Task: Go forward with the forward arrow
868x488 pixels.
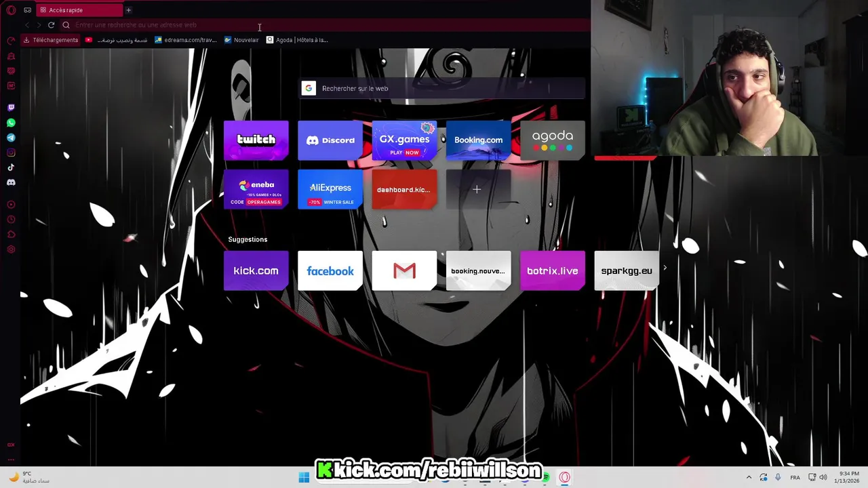Action: [x=39, y=25]
